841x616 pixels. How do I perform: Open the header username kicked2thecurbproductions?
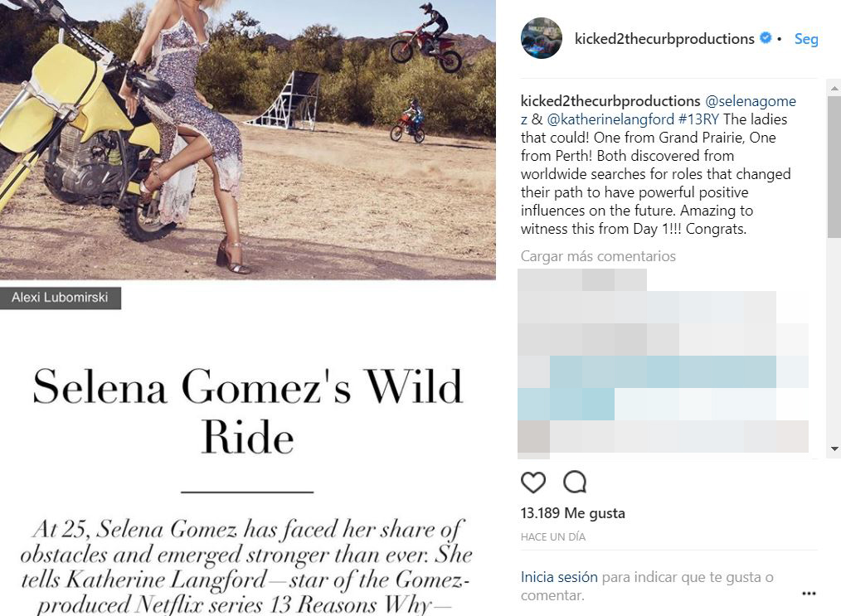(664, 39)
